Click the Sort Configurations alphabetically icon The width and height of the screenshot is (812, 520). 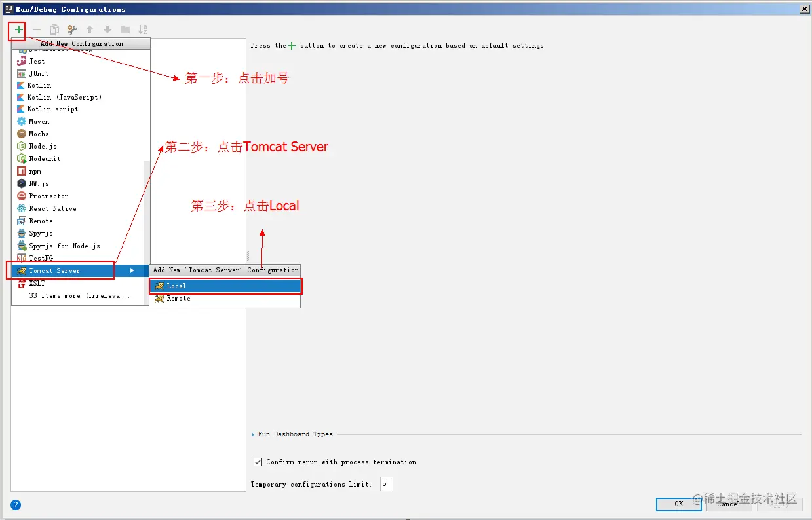point(143,29)
